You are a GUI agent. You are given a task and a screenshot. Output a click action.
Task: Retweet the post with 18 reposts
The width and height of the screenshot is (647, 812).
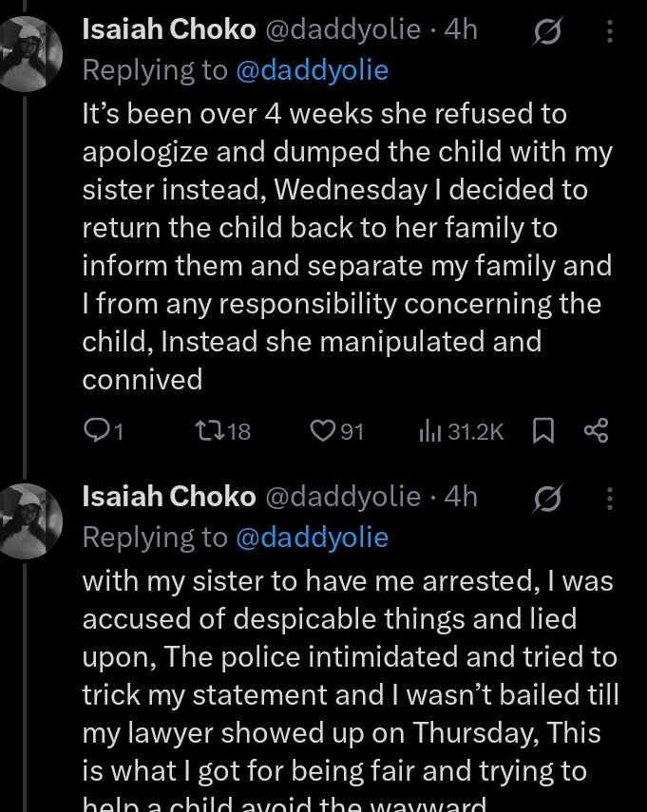coord(205,432)
